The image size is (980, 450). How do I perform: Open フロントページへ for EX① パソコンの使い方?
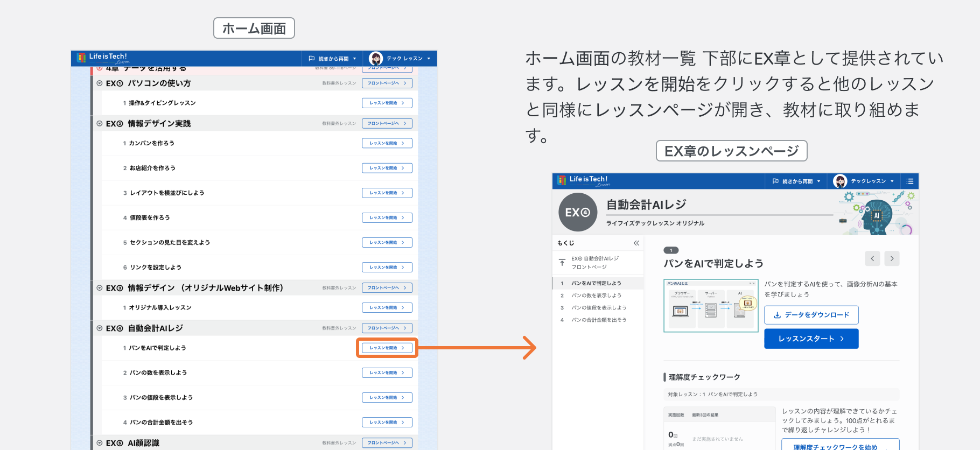pos(387,83)
